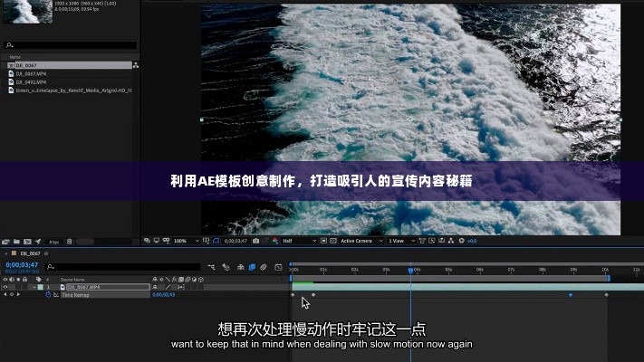
Task: Toggle Region of Interest button
Action: point(323,241)
